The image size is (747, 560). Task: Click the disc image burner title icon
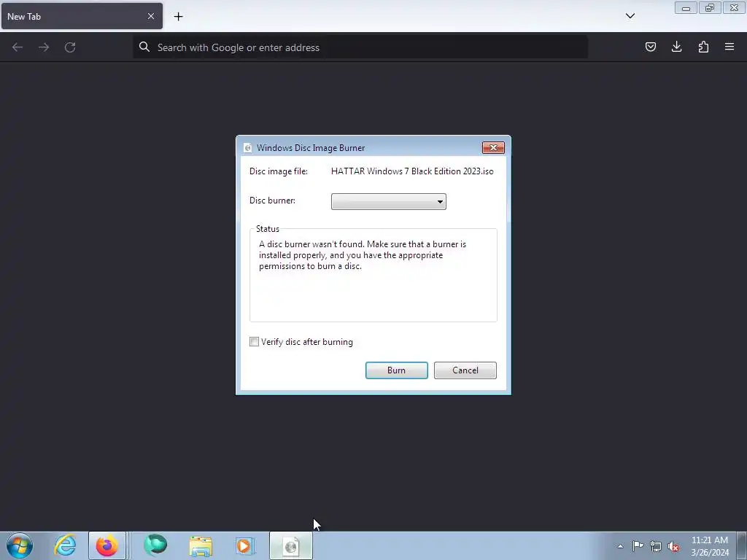(x=247, y=147)
